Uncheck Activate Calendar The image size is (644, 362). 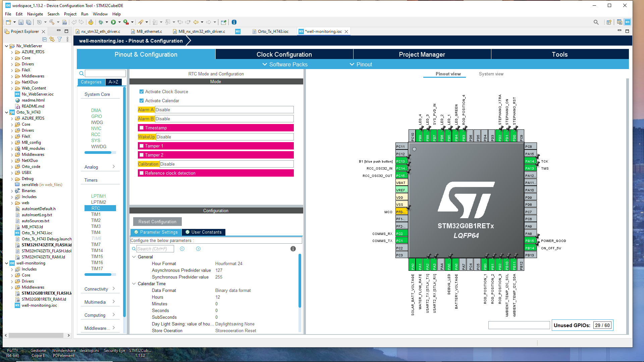point(142,101)
